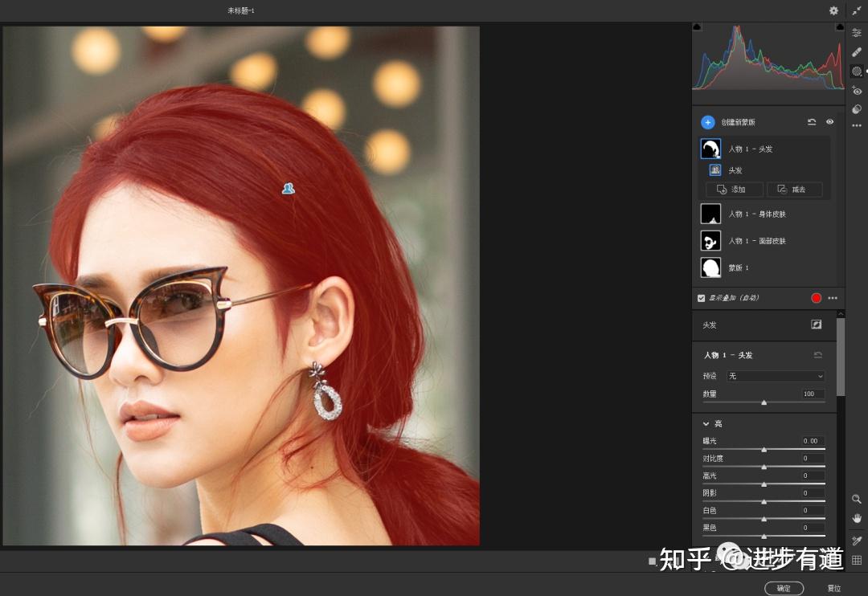This screenshot has width=868, height=596.
Task: Click the 确定 button
Action: (x=784, y=588)
